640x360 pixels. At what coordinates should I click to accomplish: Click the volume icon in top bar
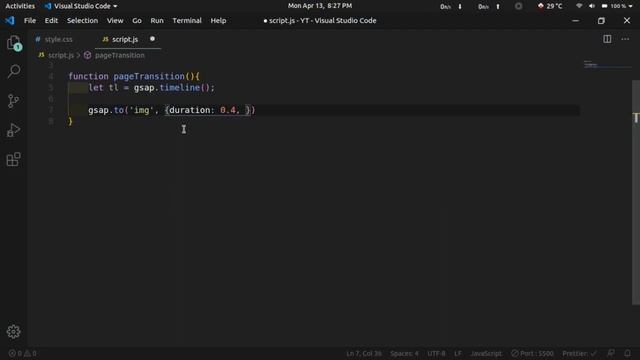[x=591, y=6]
